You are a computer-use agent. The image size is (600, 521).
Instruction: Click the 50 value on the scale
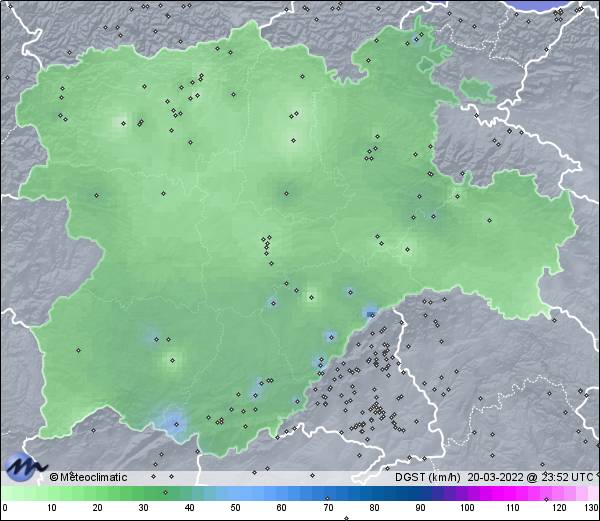235,508
